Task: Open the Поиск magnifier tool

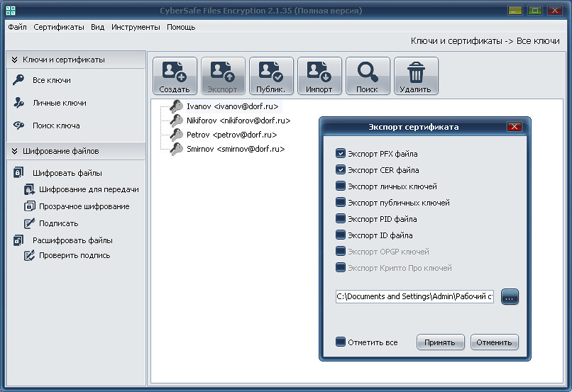Action: click(368, 76)
